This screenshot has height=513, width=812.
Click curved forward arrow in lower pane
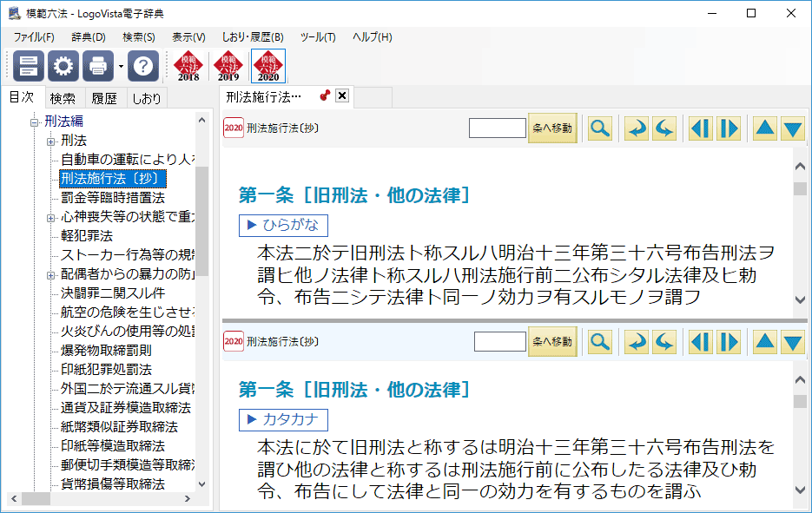[x=663, y=342]
